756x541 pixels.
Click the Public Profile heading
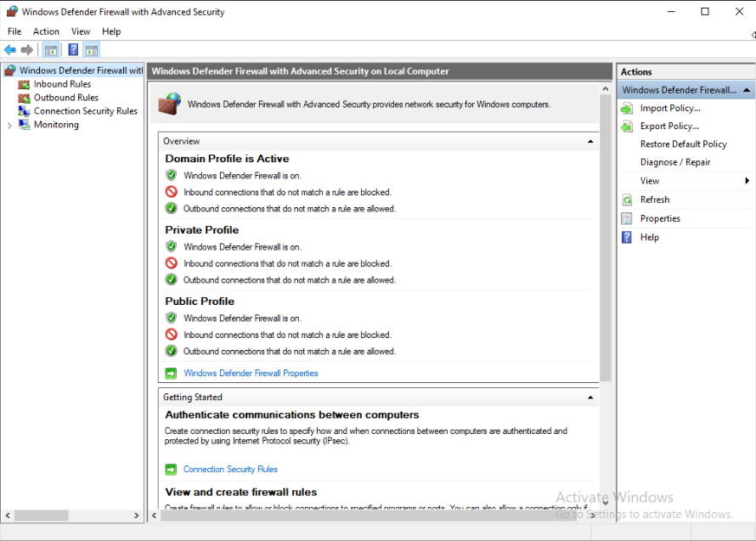200,301
